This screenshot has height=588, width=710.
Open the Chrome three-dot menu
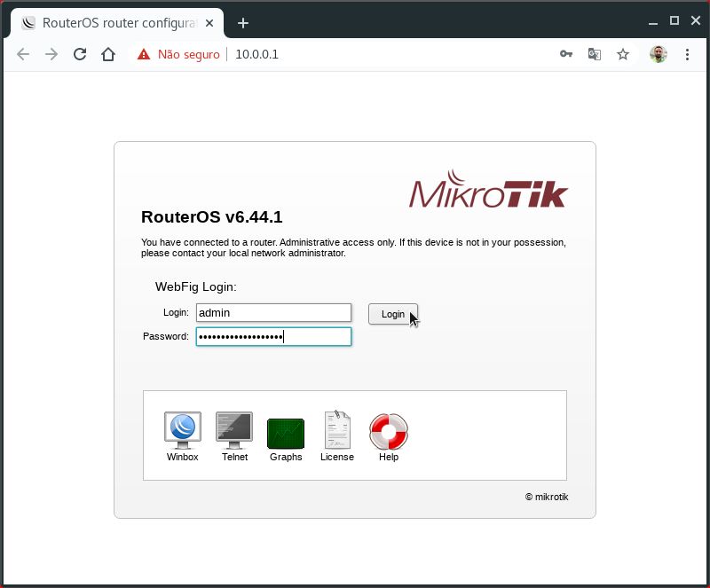[687, 54]
